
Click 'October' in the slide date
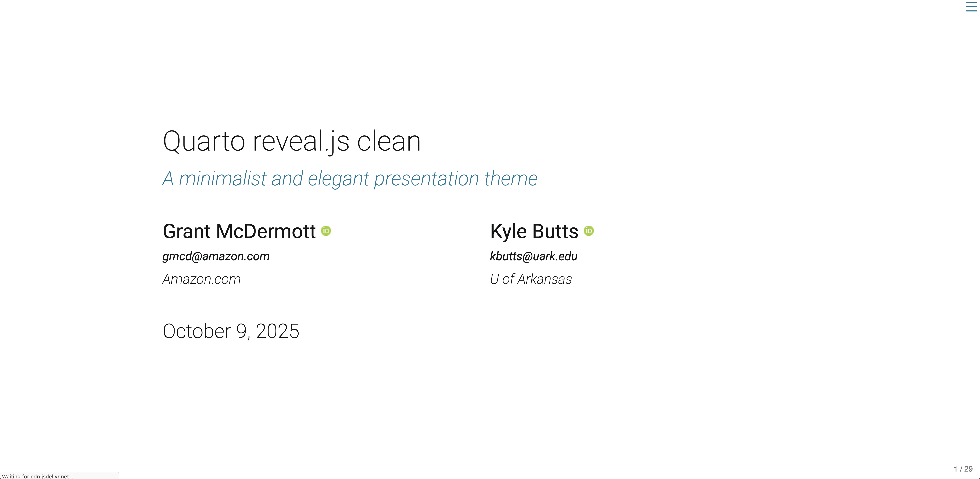[197, 331]
